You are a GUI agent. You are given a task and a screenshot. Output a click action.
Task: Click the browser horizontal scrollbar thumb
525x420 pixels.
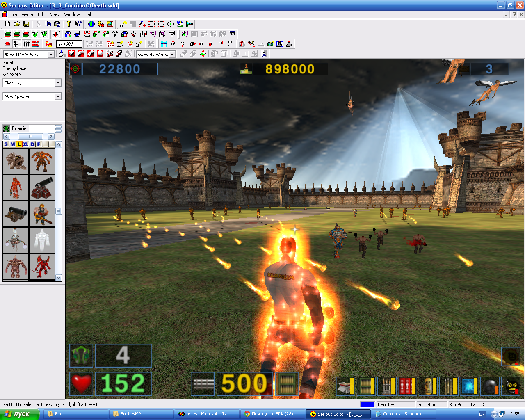(30, 137)
